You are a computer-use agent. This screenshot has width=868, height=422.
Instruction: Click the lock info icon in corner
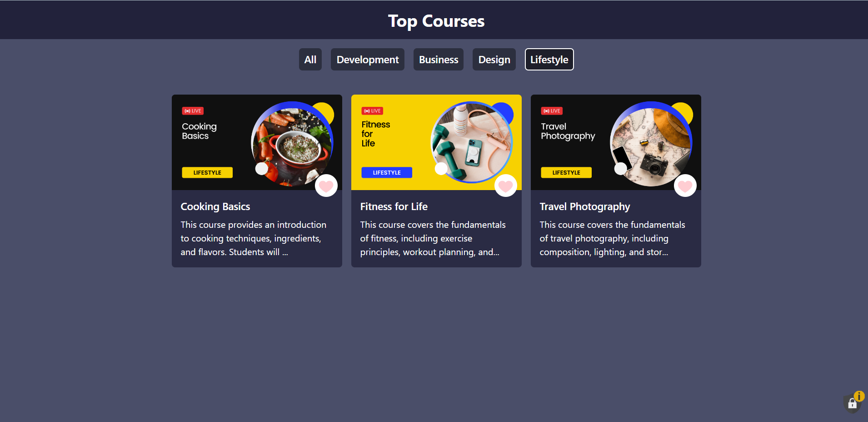pos(853,402)
